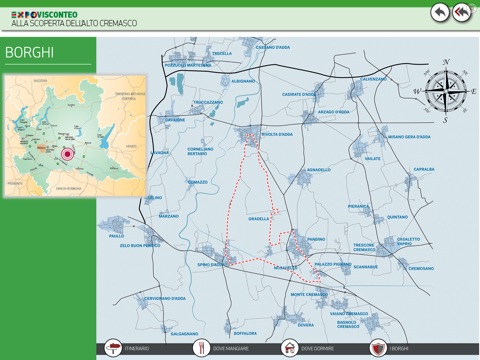Select Capralba on the map
The height and width of the screenshot is (360, 480).
point(424,169)
